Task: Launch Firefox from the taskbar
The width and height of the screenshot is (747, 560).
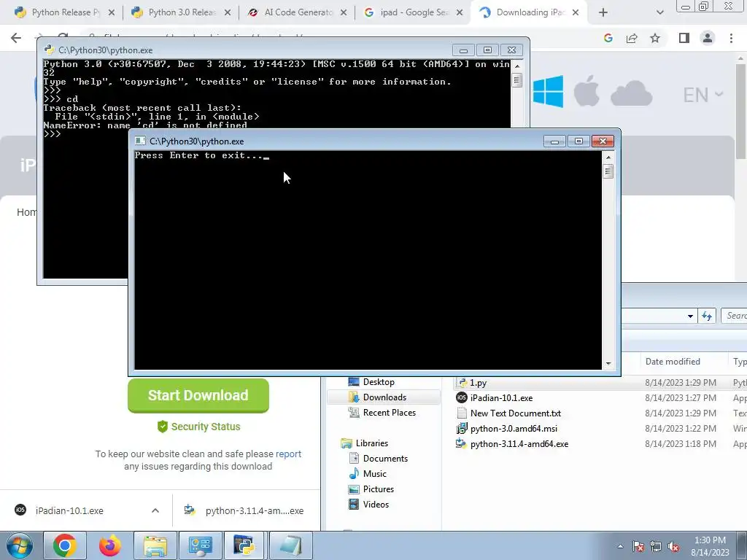Action: [109, 545]
